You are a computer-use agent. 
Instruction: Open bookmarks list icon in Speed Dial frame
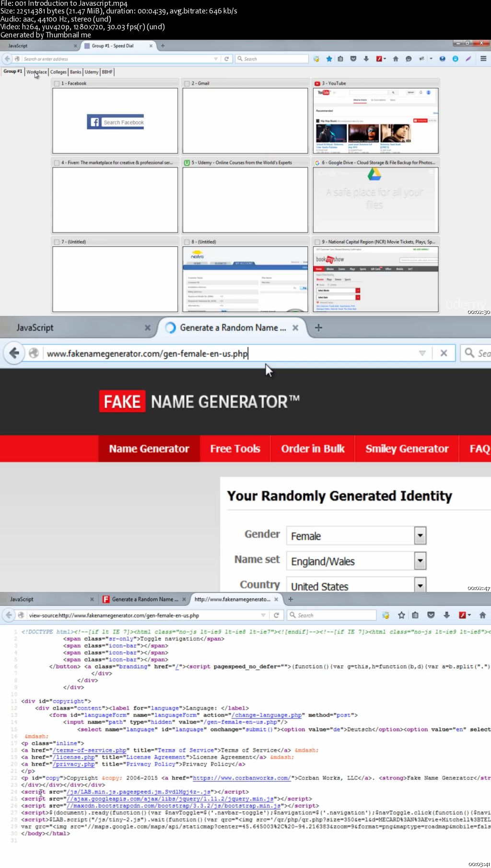tap(340, 59)
